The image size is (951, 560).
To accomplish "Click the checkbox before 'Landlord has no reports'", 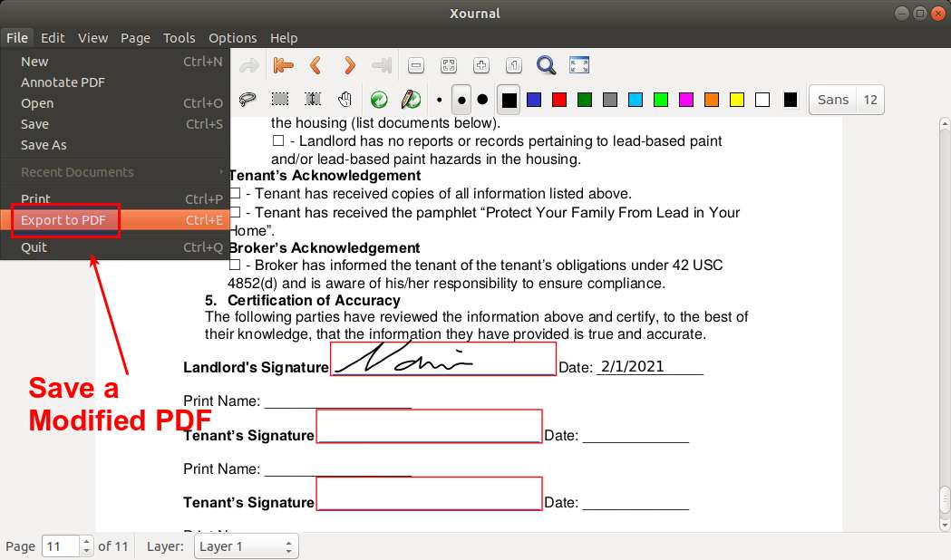I will point(278,140).
